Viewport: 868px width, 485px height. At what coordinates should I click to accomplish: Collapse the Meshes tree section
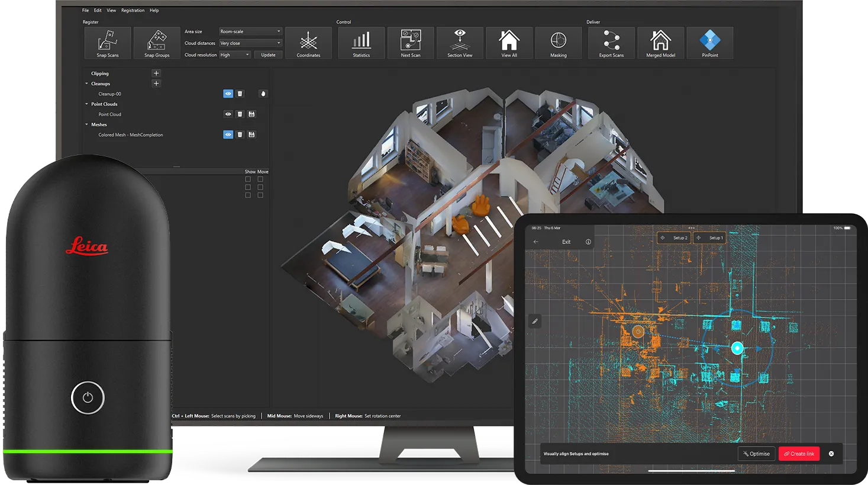[86, 124]
